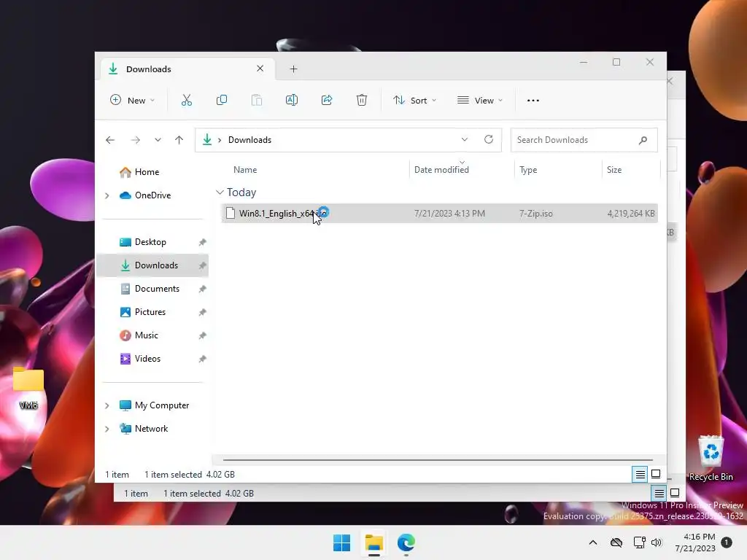The height and width of the screenshot is (560, 747).
Task: Expand Network tree node
Action: 107,429
